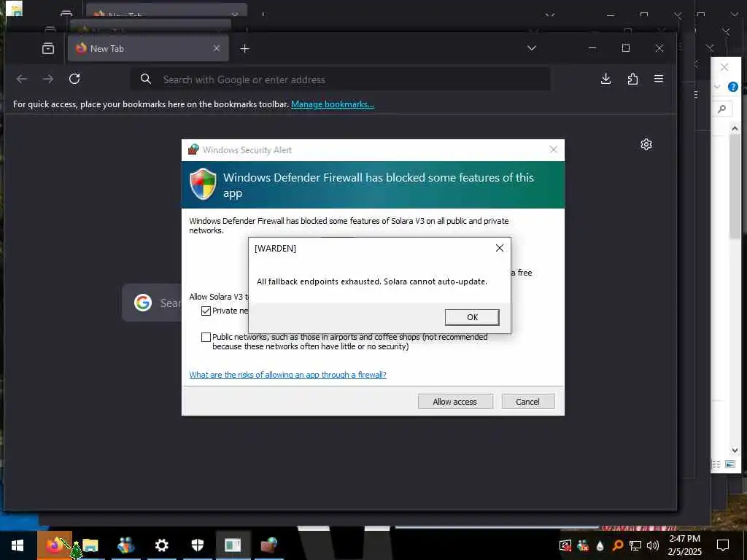Open Windows Security shield in taskbar
Viewport: 747px width, 560px height.
[197, 545]
